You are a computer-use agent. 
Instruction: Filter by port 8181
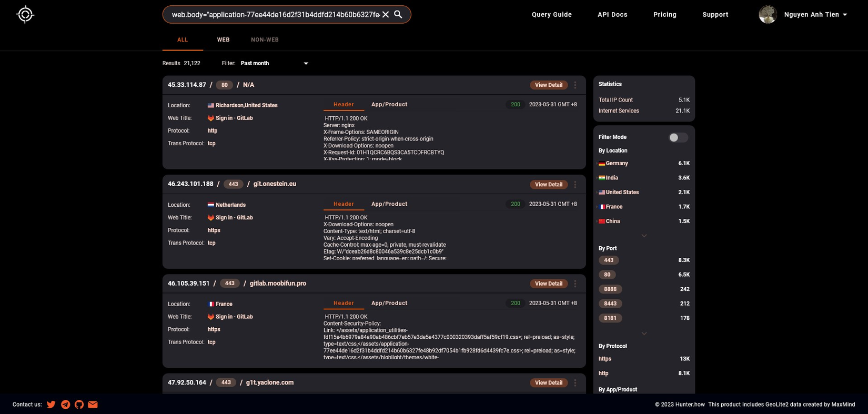(x=610, y=318)
